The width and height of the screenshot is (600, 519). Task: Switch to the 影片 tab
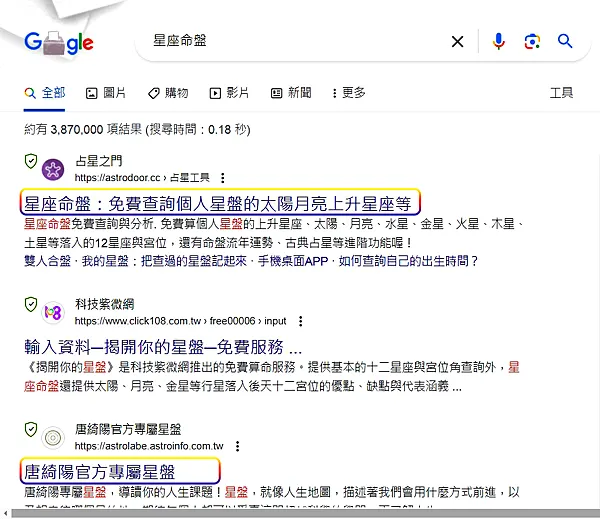(229, 93)
